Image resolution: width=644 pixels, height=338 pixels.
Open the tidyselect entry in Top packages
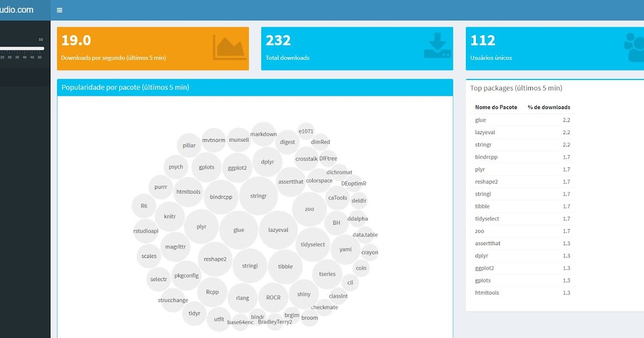click(x=488, y=218)
